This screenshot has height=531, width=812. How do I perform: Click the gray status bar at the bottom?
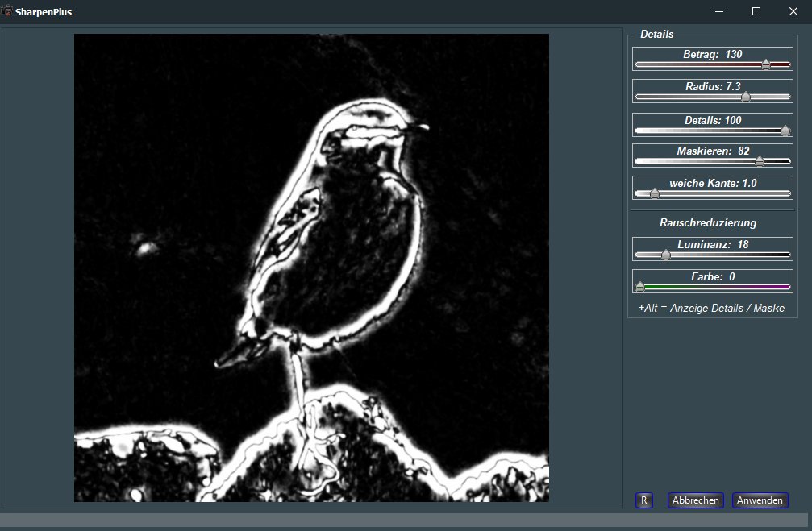[403, 521]
